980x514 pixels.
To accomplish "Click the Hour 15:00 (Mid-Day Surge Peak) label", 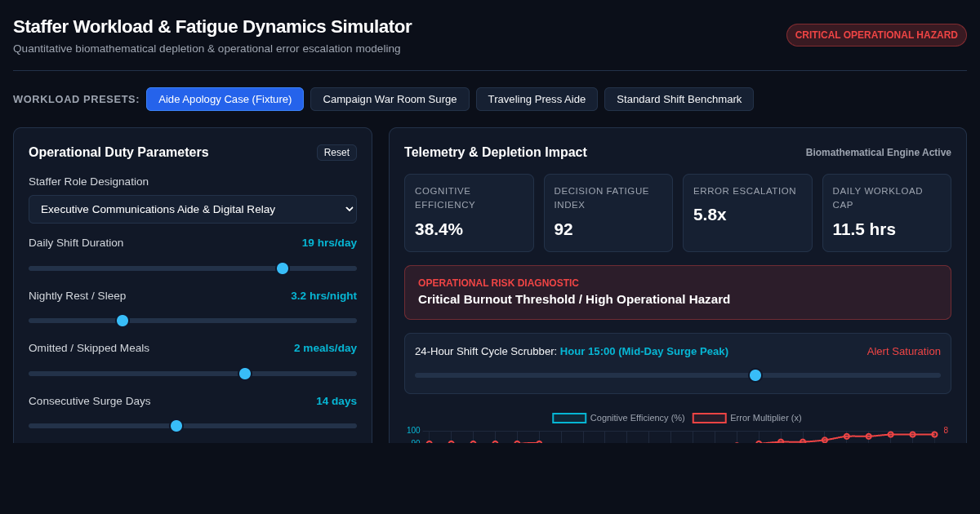I will coord(644,352).
